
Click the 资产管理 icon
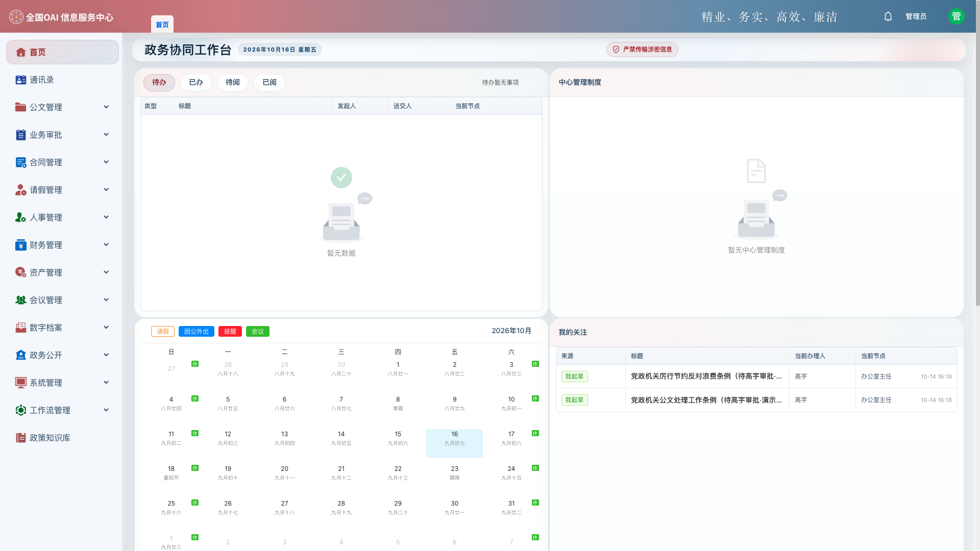(21, 272)
